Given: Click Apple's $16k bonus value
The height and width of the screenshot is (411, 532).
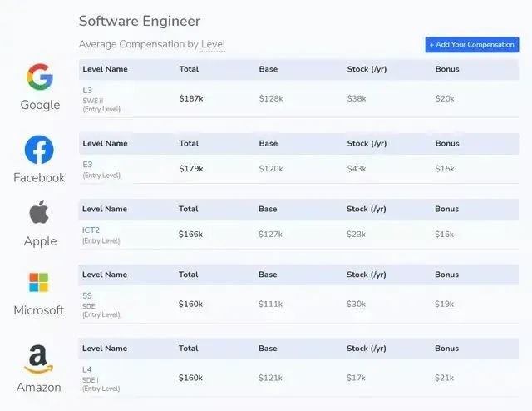Looking at the screenshot, I should pos(445,235).
